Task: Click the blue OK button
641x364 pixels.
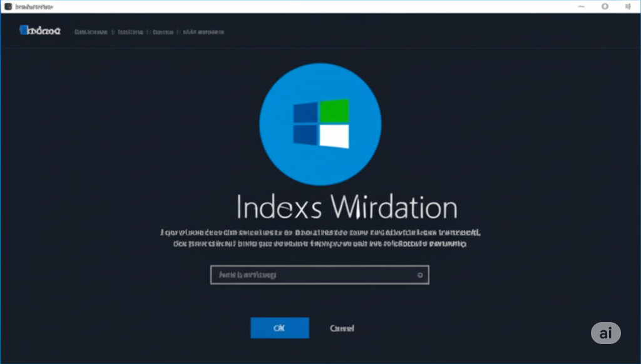Action: click(x=280, y=328)
